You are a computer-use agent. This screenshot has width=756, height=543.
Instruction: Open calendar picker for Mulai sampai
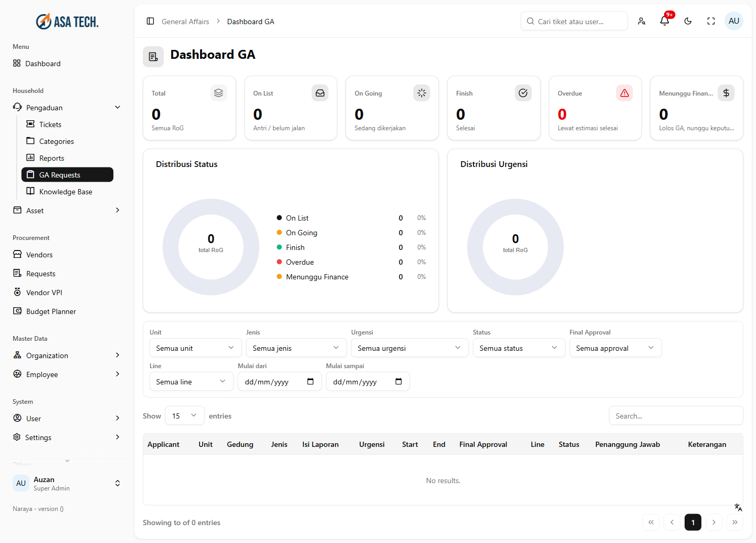click(398, 381)
